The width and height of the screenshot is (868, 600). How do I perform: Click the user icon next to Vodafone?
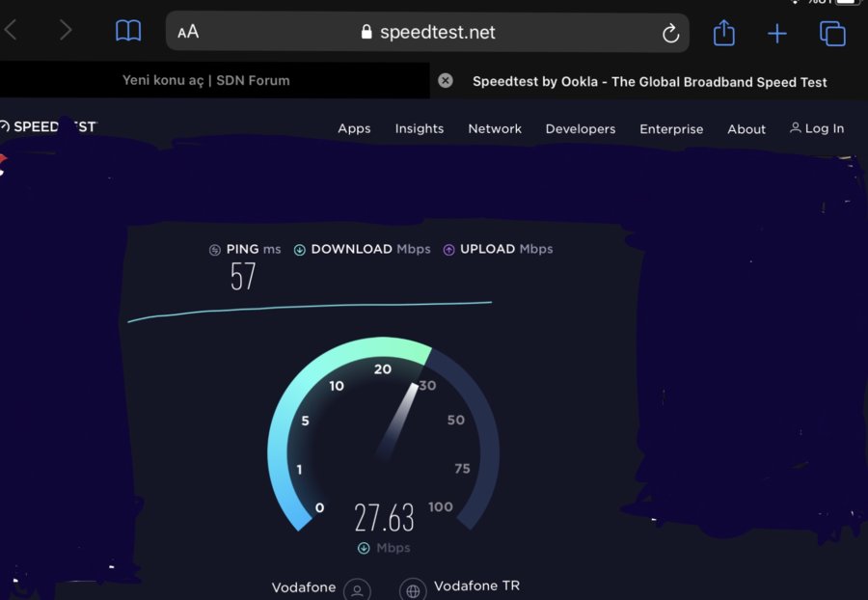[357, 590]
